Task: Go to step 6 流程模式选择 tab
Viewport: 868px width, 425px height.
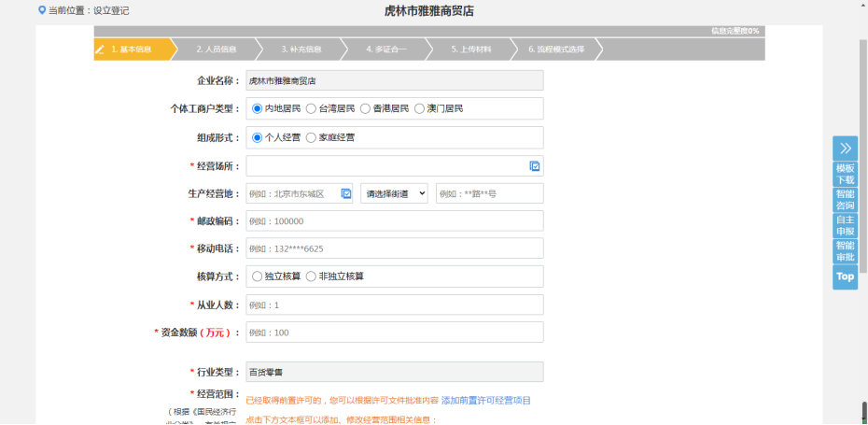Action: tap(556, 50)
